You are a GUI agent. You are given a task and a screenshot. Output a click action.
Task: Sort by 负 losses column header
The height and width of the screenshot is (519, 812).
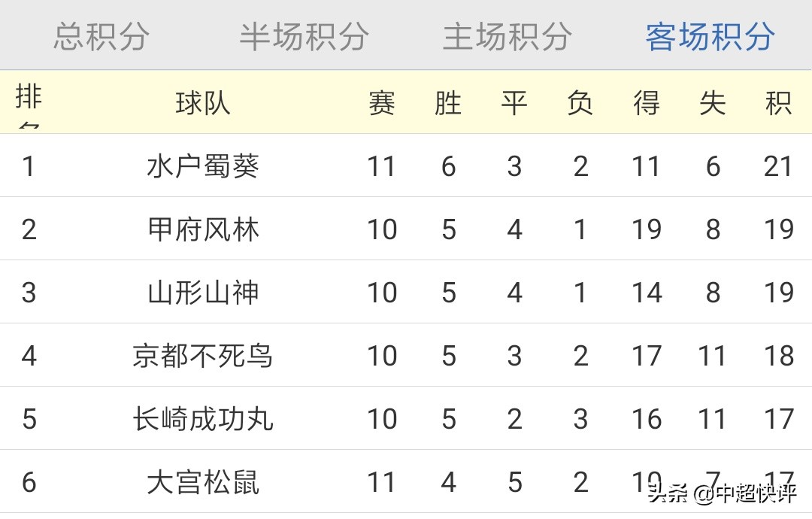580,103
